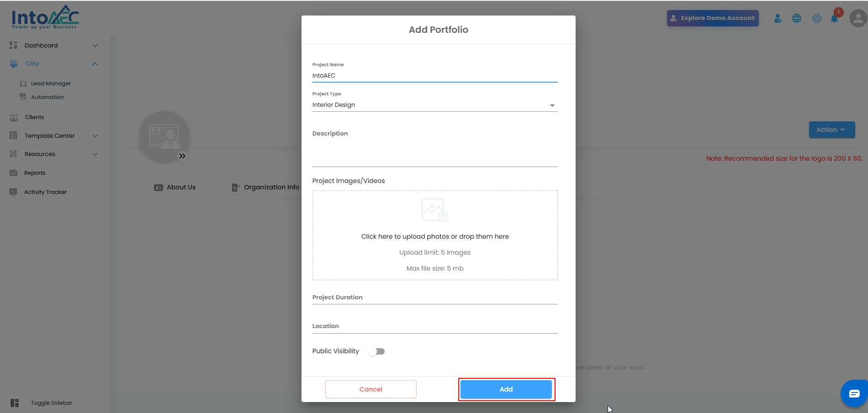The height and width of the screenshot is (413, 868).
Task: Open the chat support bubble
Action: 854,393
